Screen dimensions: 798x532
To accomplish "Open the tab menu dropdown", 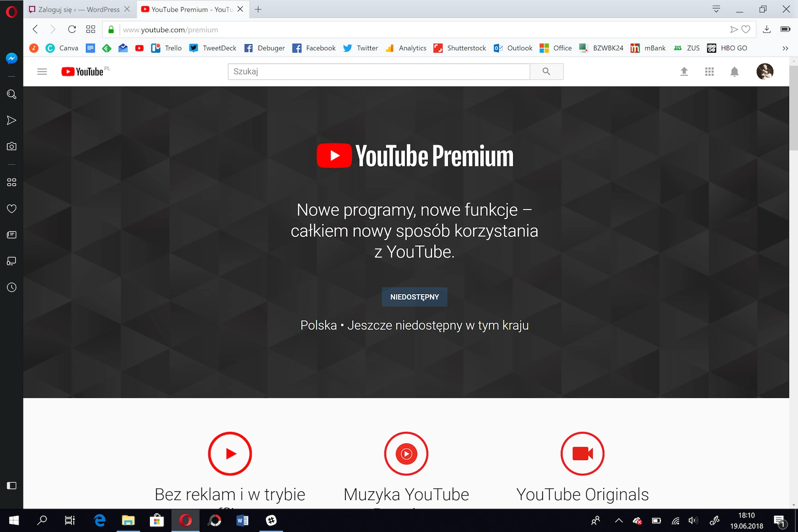I will pos(716,9).
